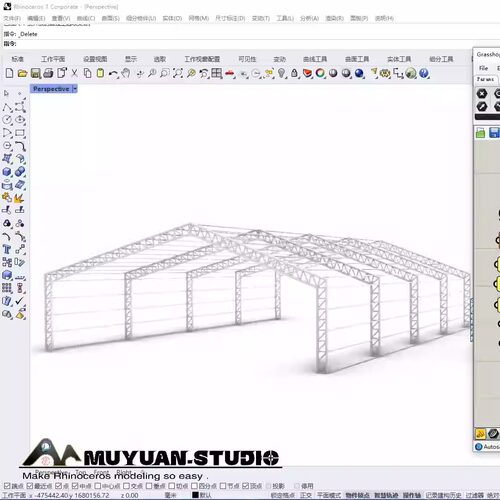Toggle the 顶点 osnap checkbox
The image size is (500, 500).
point(246,486)
